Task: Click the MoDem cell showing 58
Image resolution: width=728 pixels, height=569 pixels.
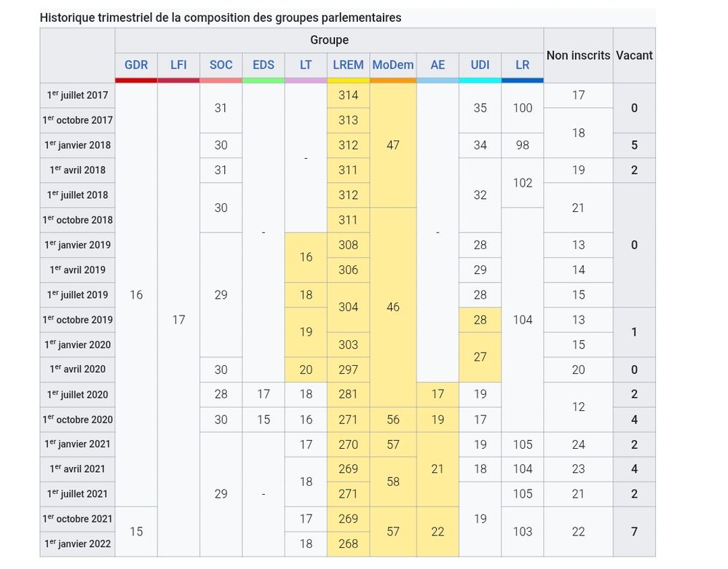Action: point(393,482)
